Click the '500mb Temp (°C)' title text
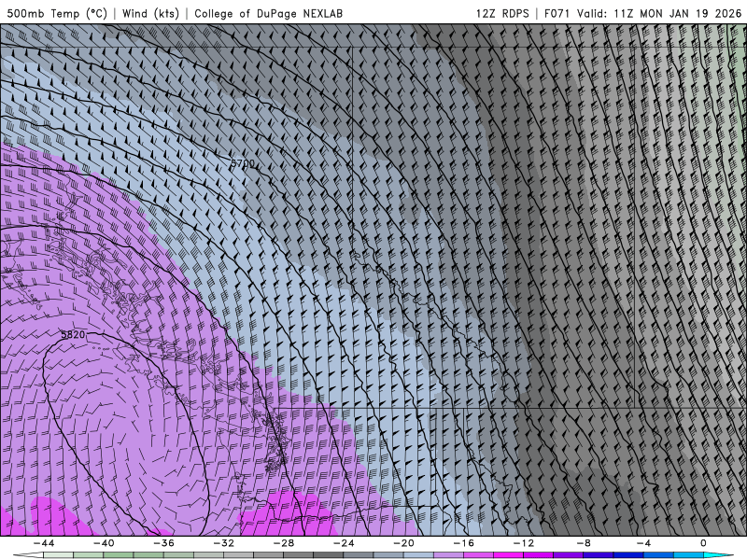 pyautogui.click(x=57, y=13)
